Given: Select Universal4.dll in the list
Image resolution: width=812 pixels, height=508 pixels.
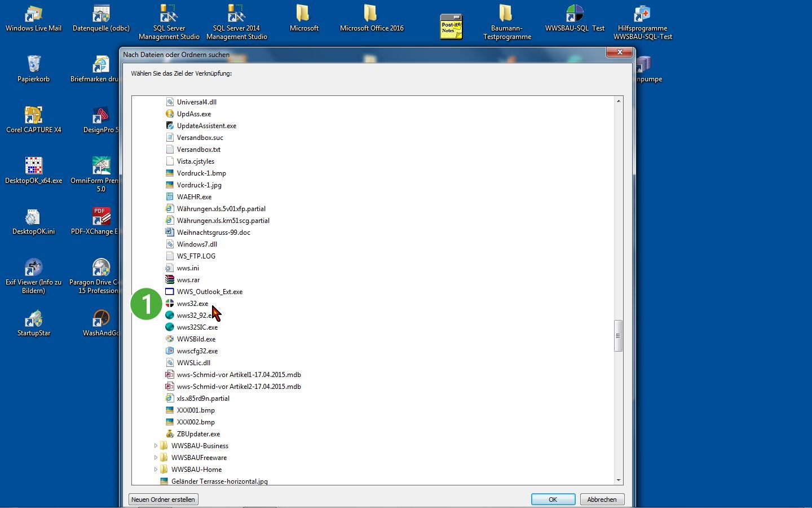Looking at the screenshot, I should pos(197,102).
